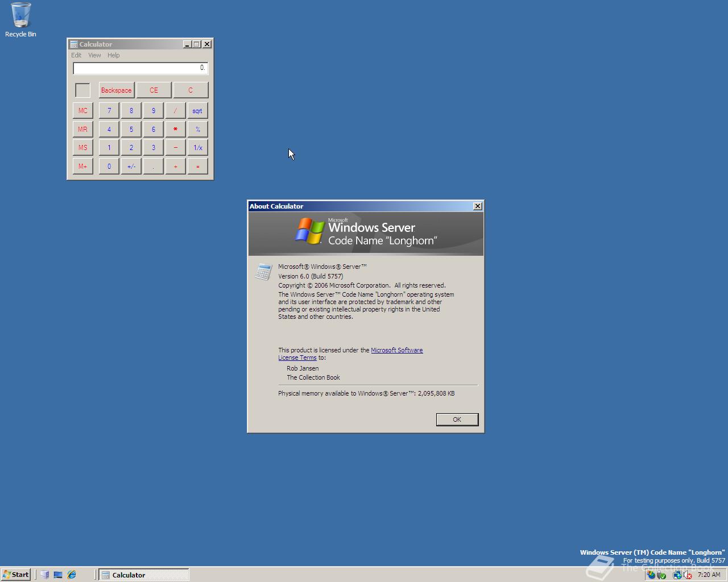The image size is (728, 582).
Task: Click the +/- sign change button
Action: [131, 167]
